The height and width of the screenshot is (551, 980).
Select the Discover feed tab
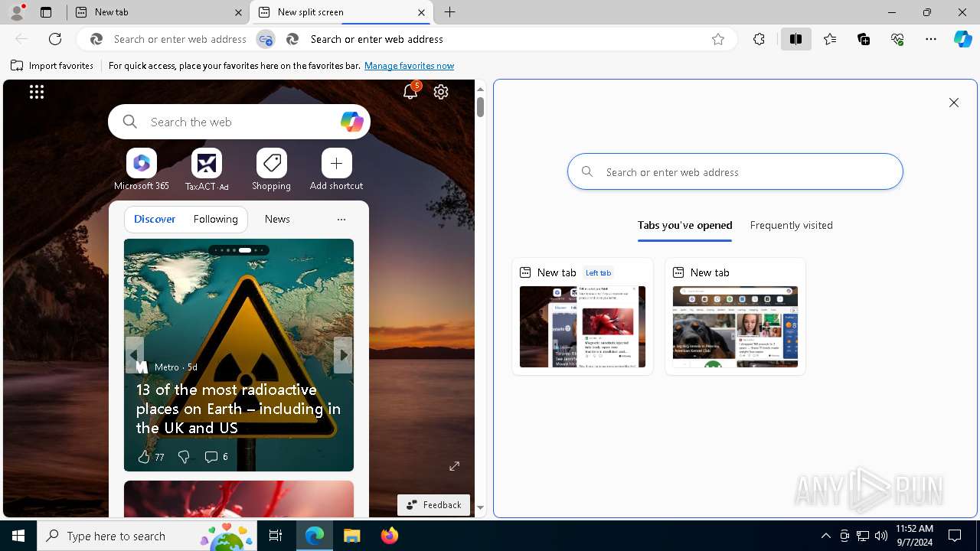[x=155, y=219]
